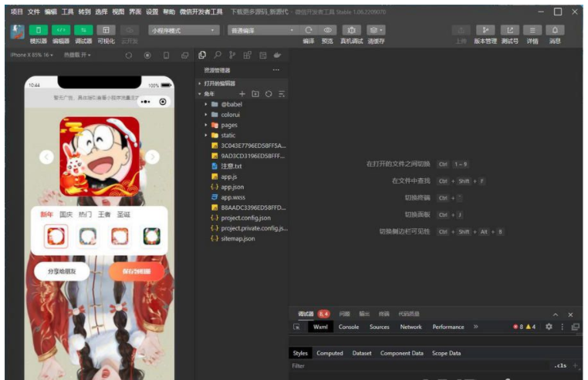Click the DevTools settings gear icon

pyautogui.click(x=549, y=327)
